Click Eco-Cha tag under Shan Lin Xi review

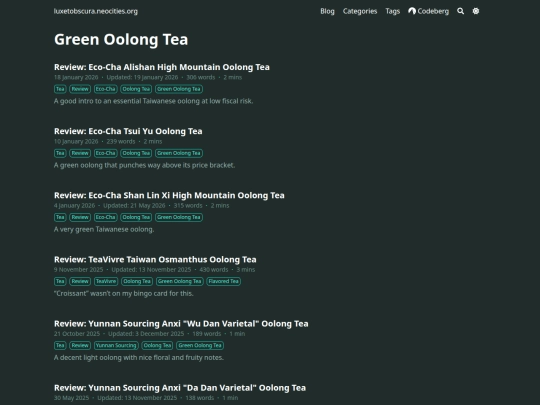[105, 217]
